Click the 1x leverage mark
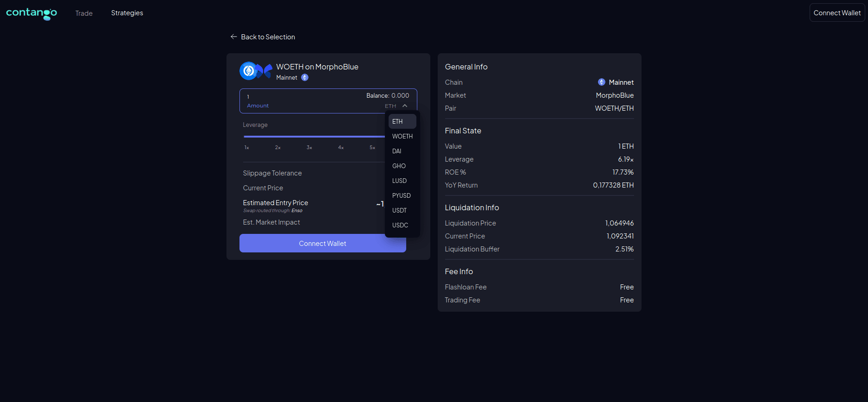The image size is (868, 402). coord(247,147)
